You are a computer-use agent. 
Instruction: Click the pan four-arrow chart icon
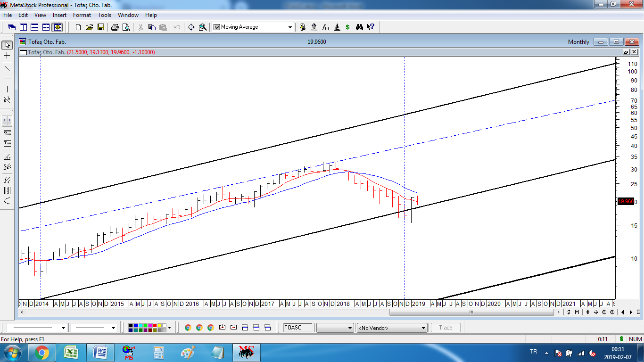pyautogui.click(x=596, y=312)
